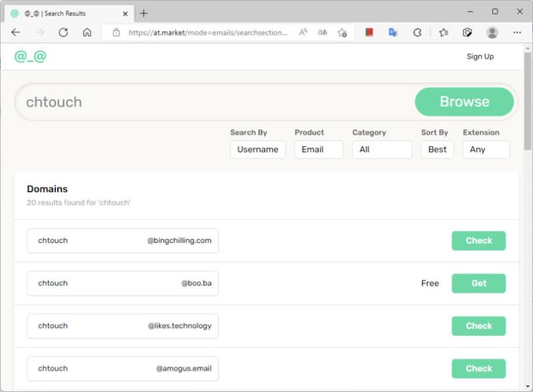Click Get for chtouch@boo.ba
The image size is (533, 392).
[x=478, y=284]
